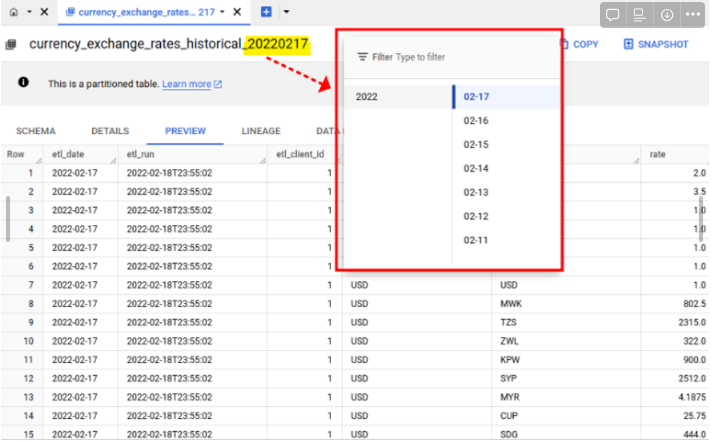The image size is (711, 443).
Task: Open the Learn more link
Action: [x=192, y=84]
